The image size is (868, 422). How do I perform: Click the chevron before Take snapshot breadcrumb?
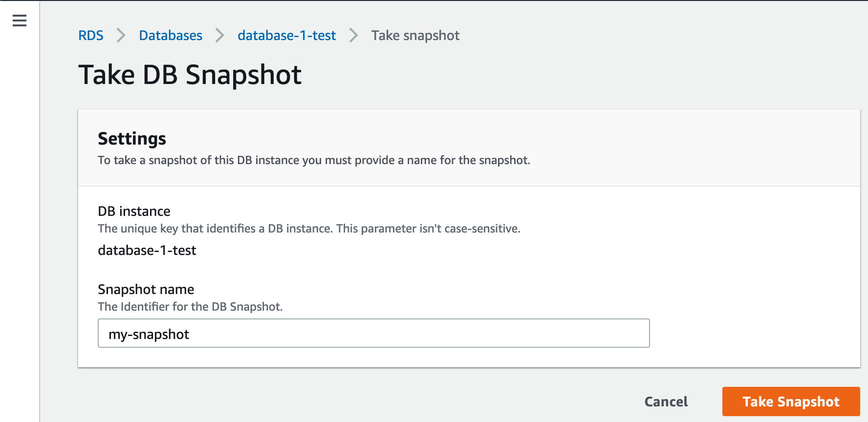pos(354,36)
